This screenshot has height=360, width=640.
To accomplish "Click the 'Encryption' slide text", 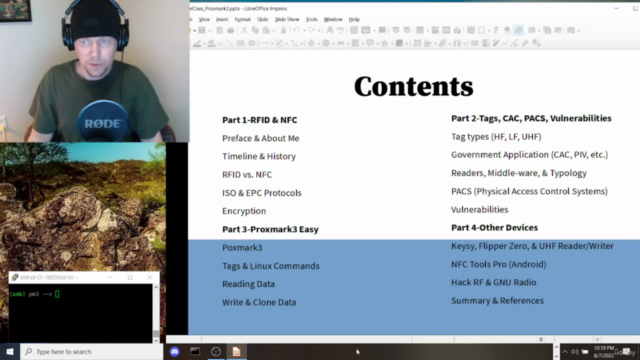I will [244, 211].
